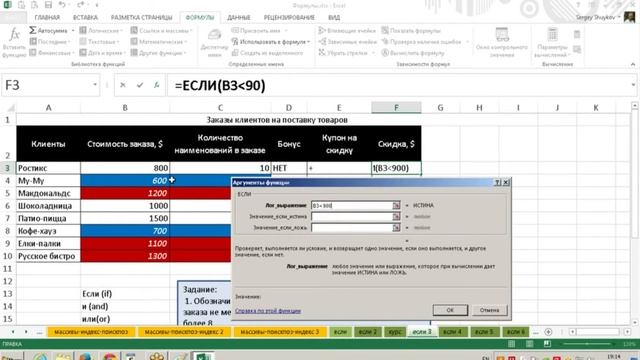The height and width of the screenshot is (360, 640).
Task: Click the Лог_выражение input field
Action: coord(352,205)
